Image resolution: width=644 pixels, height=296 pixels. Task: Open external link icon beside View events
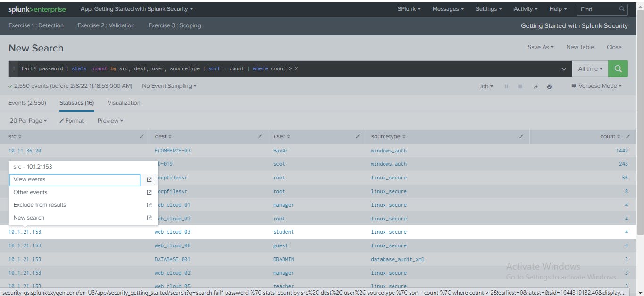coord(149,180)
